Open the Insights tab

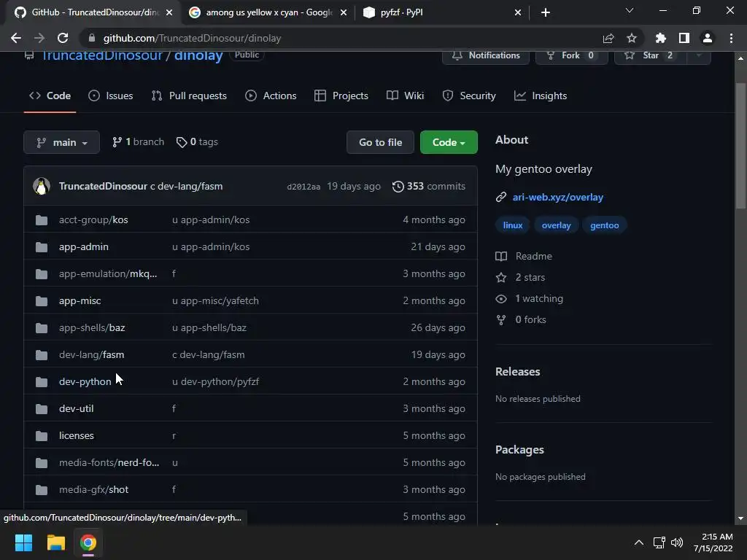click(x=541, y=96)
